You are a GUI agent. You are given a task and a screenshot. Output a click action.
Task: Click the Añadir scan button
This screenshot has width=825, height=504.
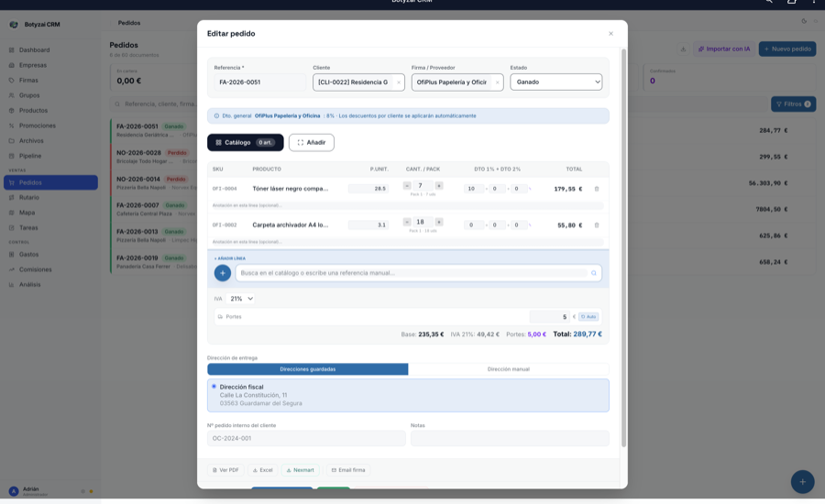pos(312,143)
